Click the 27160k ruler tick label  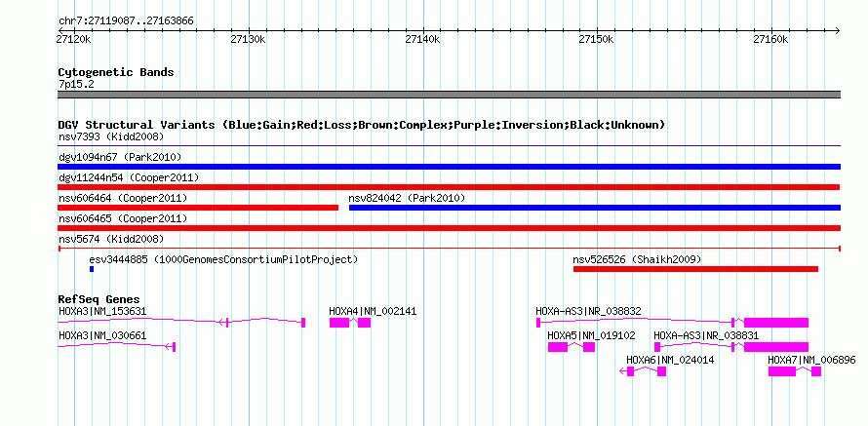(x=771, y=40)
